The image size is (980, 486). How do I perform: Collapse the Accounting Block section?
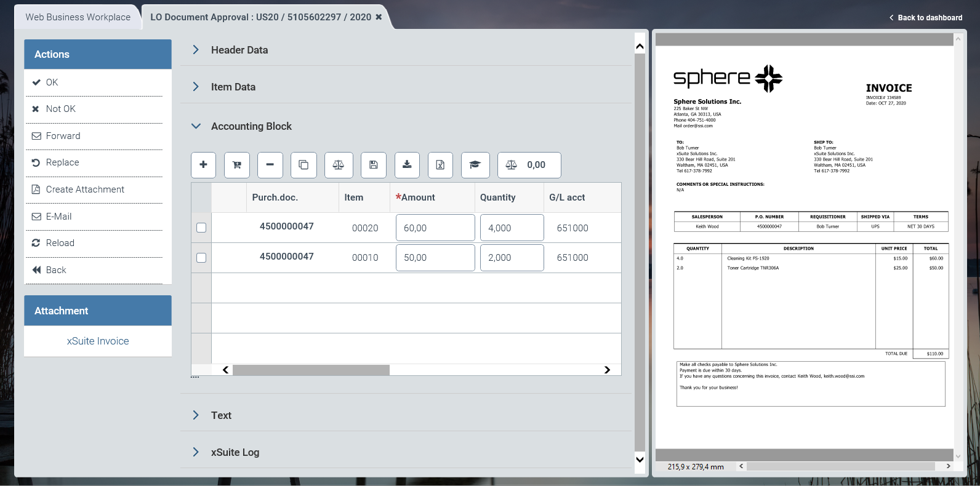coord(251,126)
